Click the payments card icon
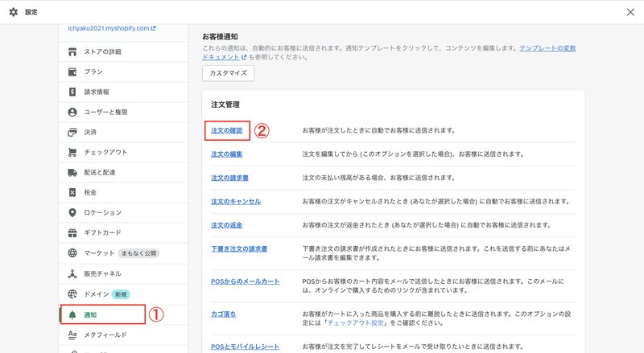Viewport: 644px width, 353px height. [72, 132]
